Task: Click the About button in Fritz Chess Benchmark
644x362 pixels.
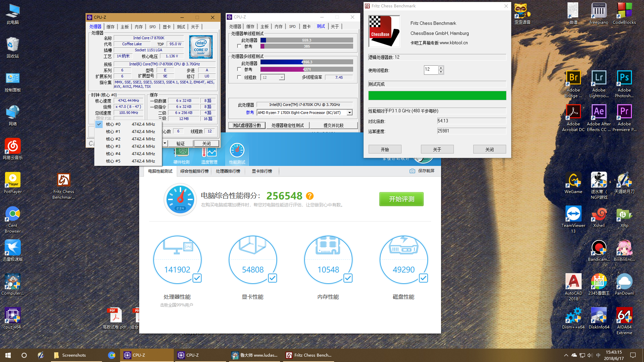Action: click(437, 149)
